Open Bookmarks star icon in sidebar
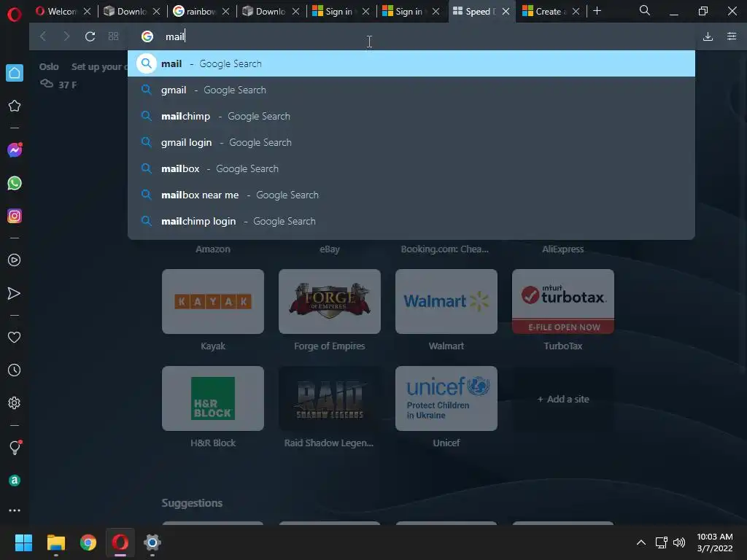The image size is (747, 560). coord(15,106)
